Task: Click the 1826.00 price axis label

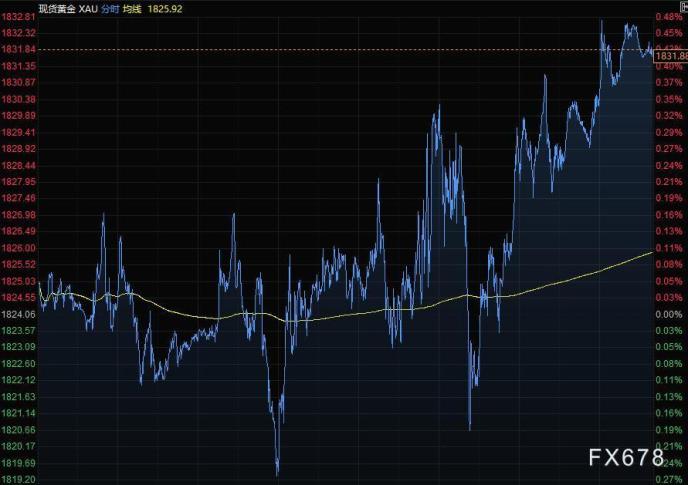Action: [x=17, y=248]
